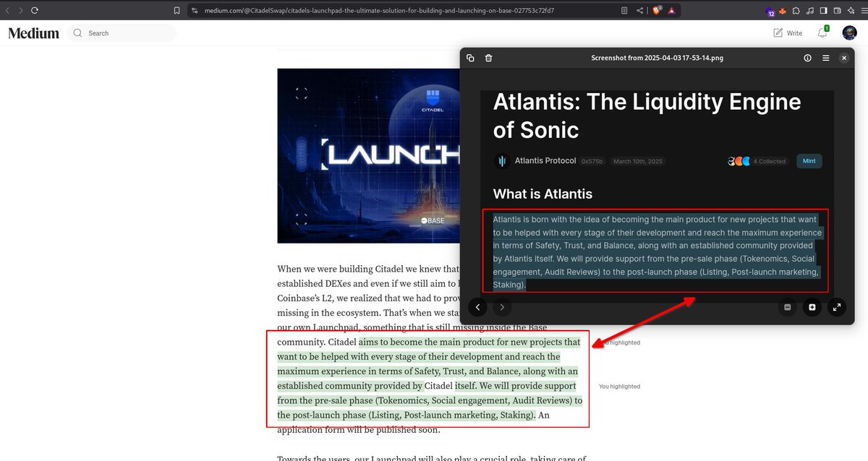Click the 0x575b address tag

[x=592, y=161]
